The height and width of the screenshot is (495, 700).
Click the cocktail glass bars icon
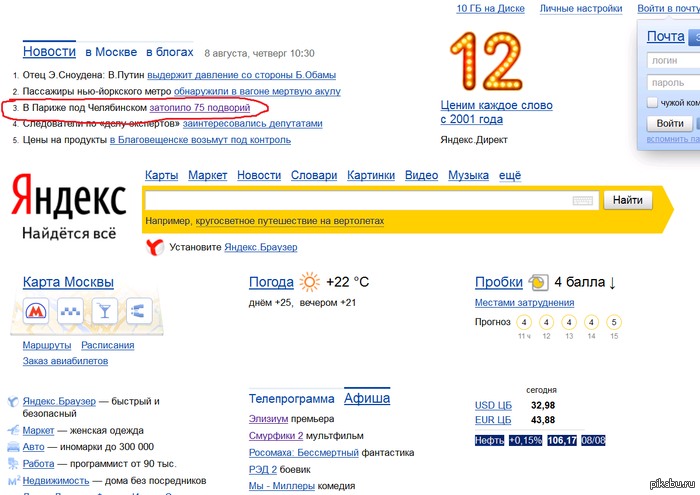pyautogui.click(x=104, y=310)
